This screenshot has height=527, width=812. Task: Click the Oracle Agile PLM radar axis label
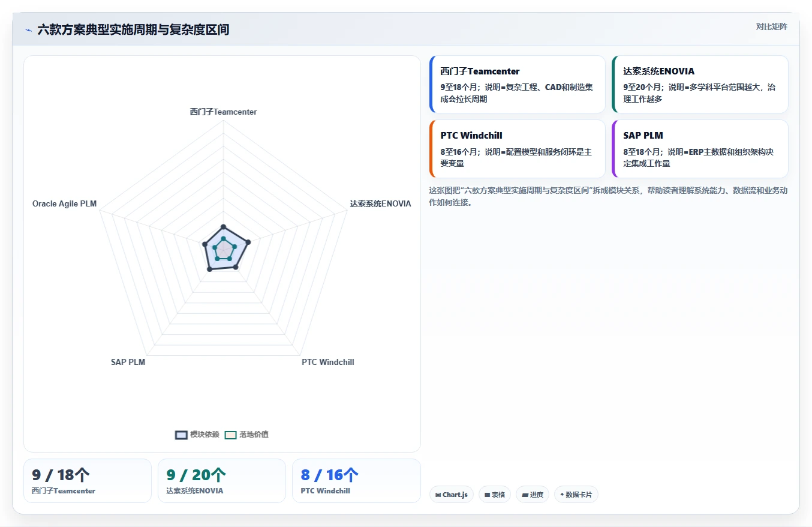65,203
